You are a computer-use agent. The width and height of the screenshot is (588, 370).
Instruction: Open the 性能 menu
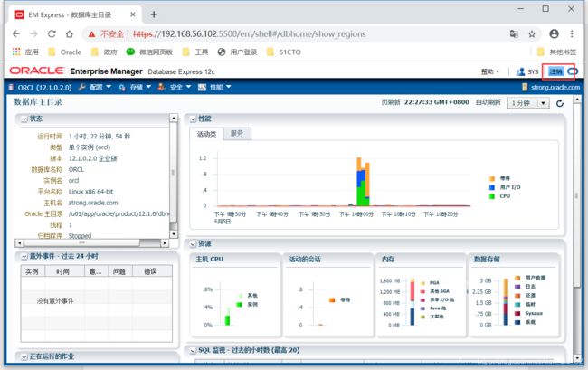pos(214,87)
